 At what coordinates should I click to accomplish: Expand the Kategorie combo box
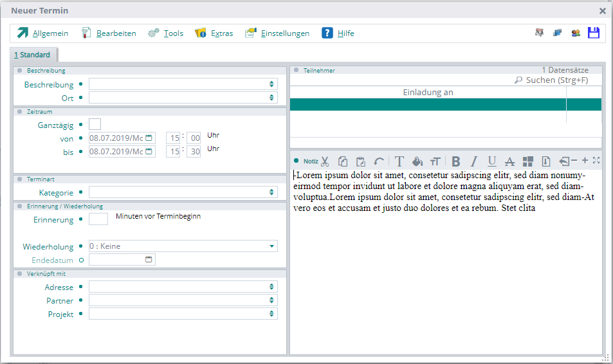coord(272,192)
